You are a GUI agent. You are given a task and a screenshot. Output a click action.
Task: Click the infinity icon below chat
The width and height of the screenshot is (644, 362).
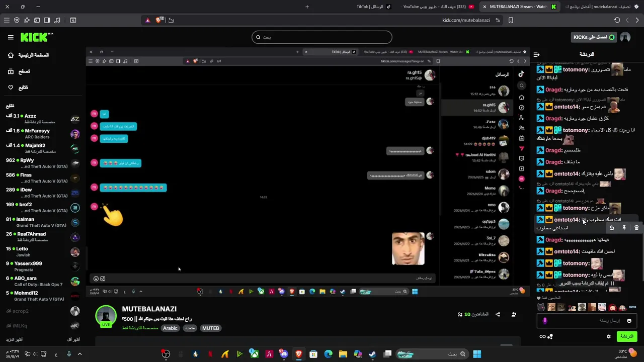click(542, 336)
